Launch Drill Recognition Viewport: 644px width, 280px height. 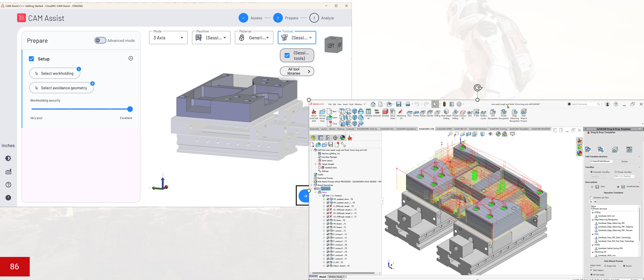tap(493, 114)
